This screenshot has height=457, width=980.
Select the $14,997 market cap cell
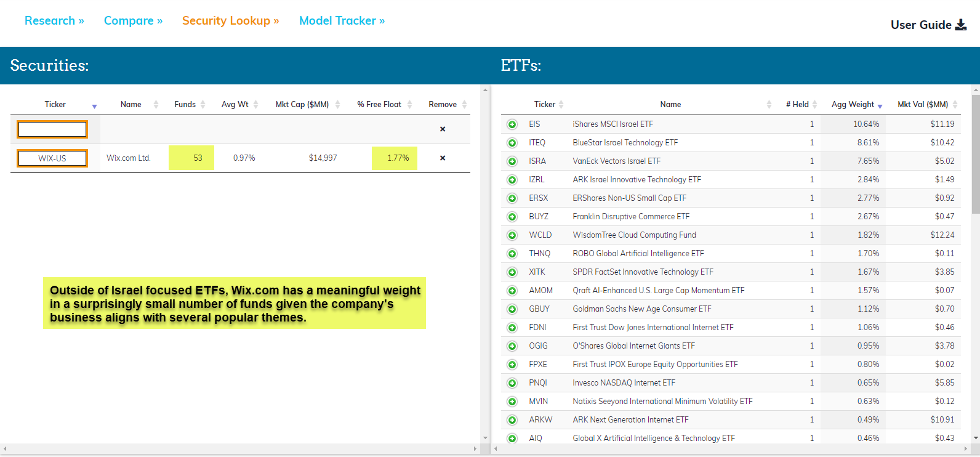(x=323, y=158)
